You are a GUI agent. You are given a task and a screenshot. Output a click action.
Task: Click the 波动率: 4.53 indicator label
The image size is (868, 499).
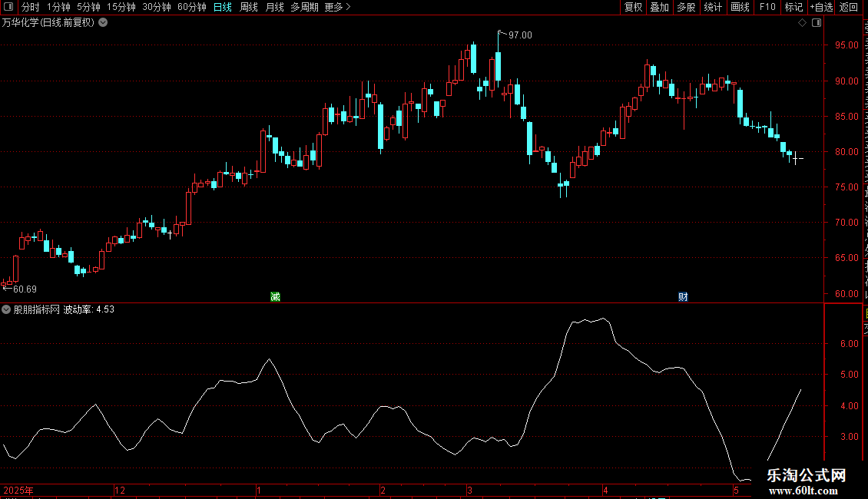[x=88, y=310]
